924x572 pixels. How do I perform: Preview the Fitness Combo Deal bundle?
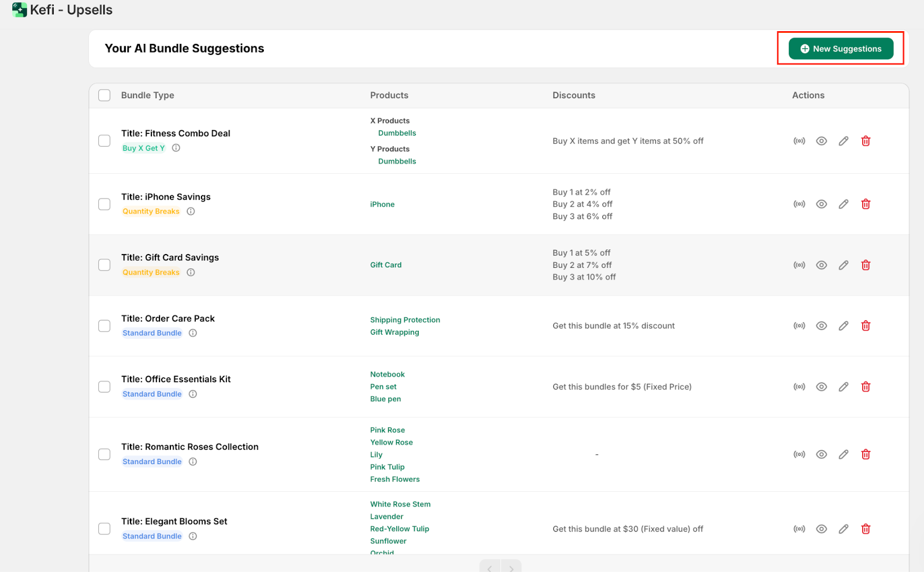(x=821, y=141)
